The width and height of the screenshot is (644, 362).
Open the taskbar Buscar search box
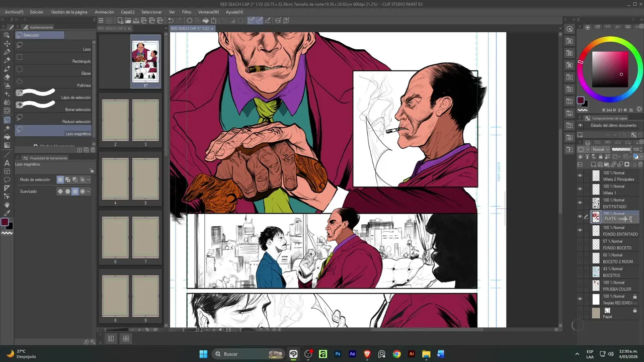(249, 354)
